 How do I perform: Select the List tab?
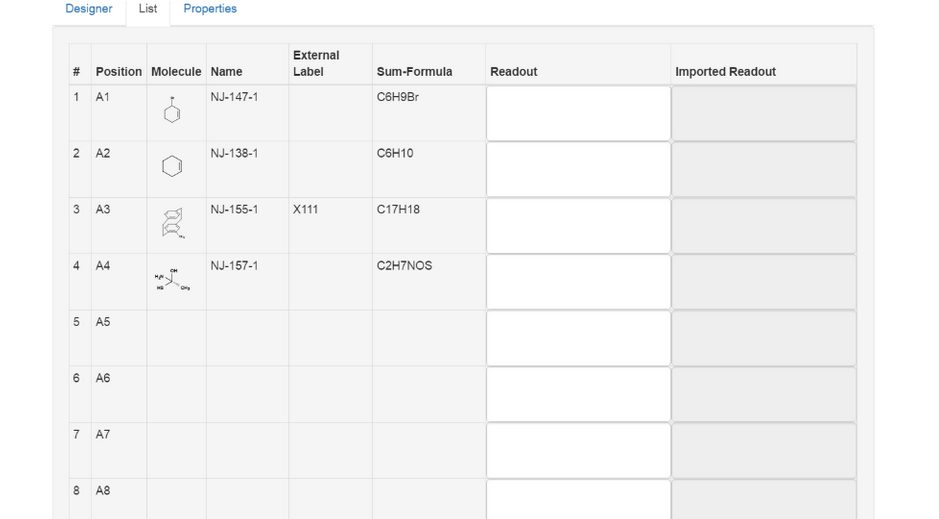click(147, 9)
